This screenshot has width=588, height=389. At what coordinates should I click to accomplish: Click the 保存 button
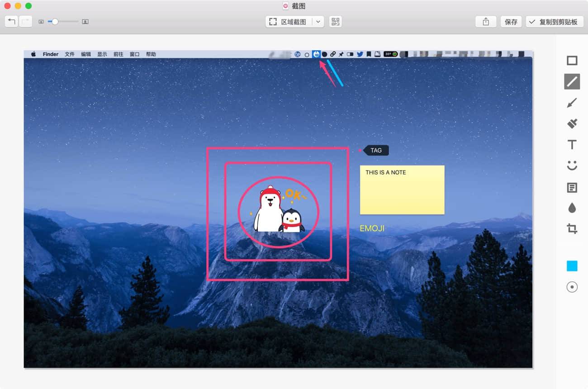(x=511, y=22)
